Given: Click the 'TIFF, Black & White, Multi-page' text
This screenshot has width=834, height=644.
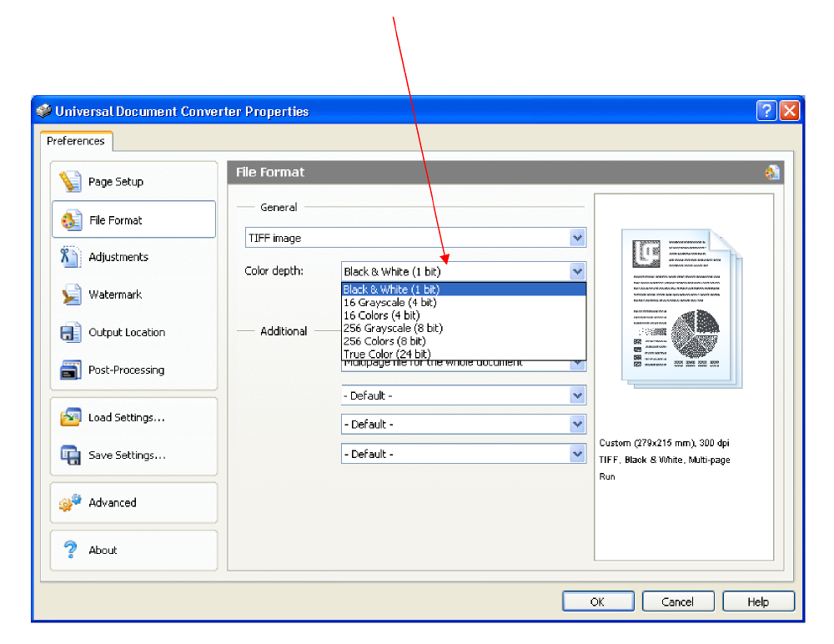Looking at the screenshot, I should pyautogui.click(x=665, y=460).
